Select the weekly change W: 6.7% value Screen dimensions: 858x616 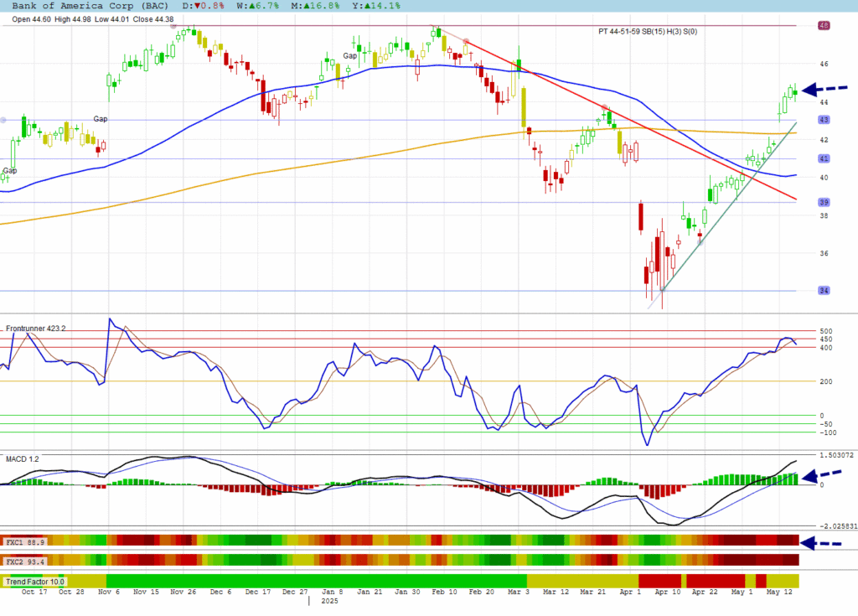[x=258, y=6]
